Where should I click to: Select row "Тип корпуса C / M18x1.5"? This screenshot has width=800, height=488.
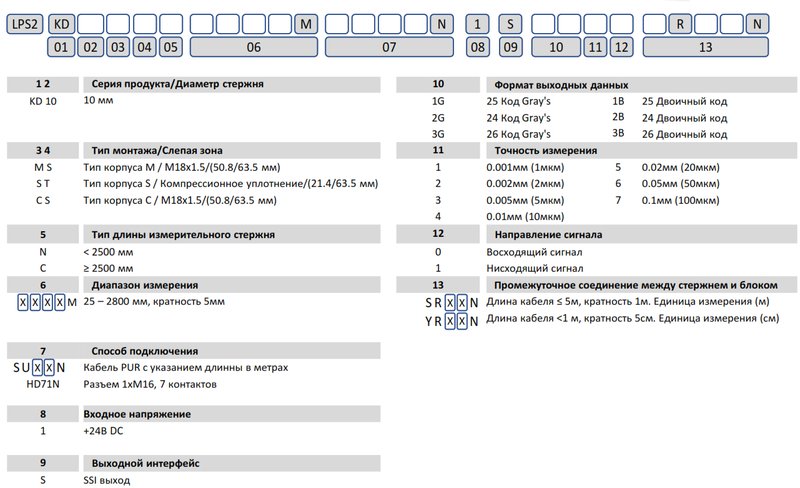click(x=180, y=201)
